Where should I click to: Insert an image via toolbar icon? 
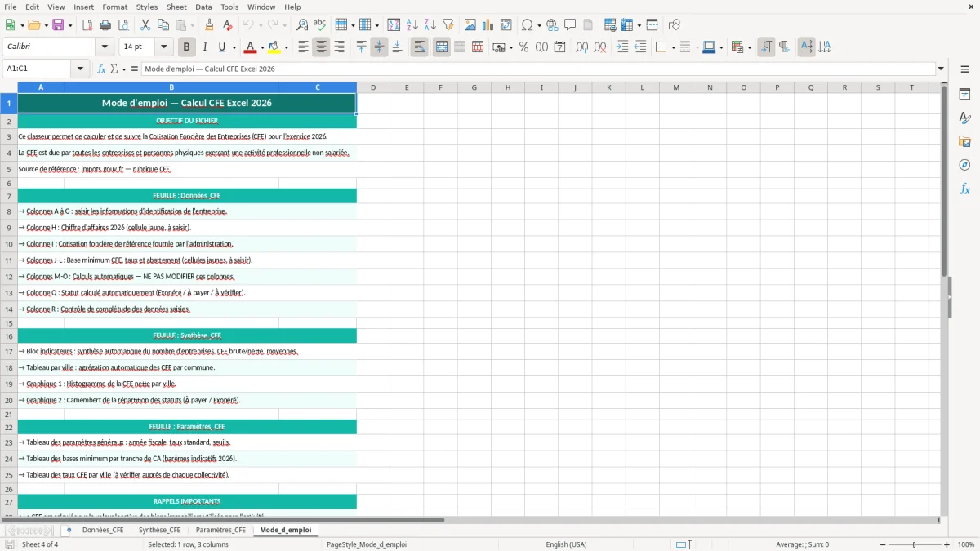coord(470,25)
